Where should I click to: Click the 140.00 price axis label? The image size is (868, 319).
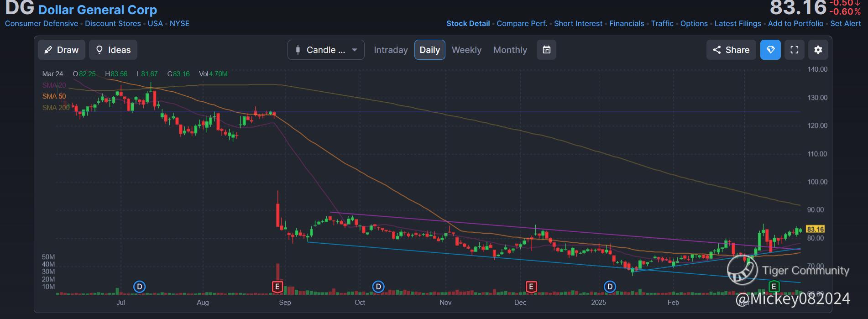click(x=817, y=69)
